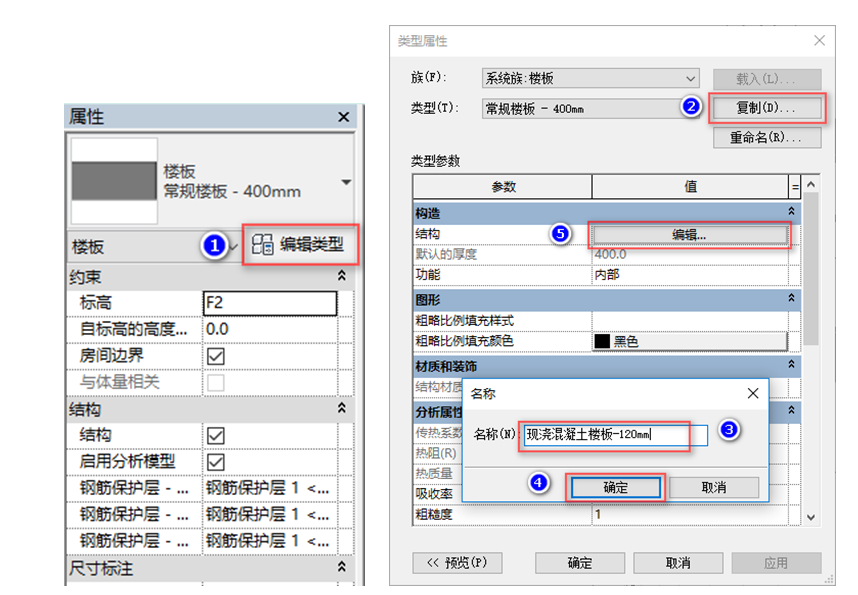This screenshot has width=858, height=595.
Task: Click the 编辑... button for structure
Action: click(x=690, y=236)
